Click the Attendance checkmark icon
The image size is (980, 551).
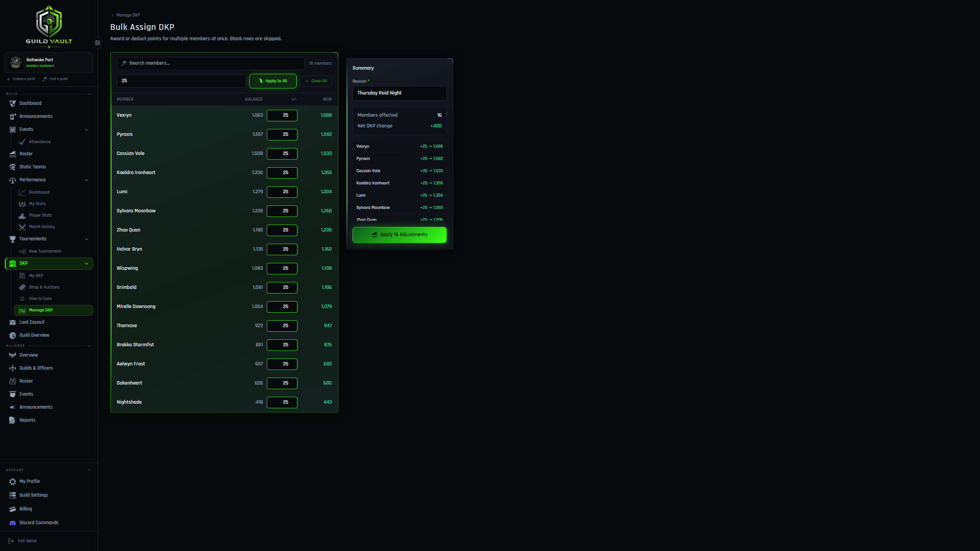pyautogui.click(x=22, y=142)
